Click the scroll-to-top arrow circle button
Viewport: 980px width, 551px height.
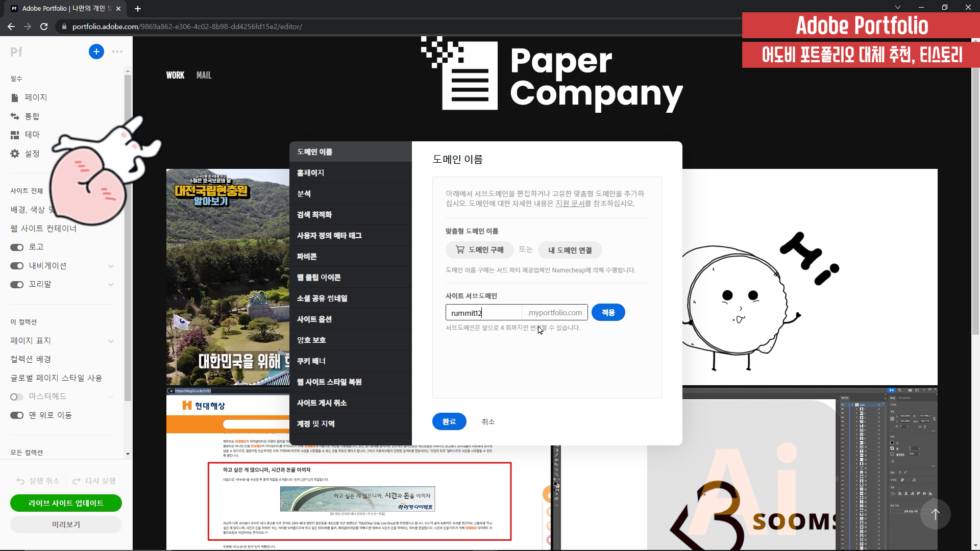tap(935, 514)
